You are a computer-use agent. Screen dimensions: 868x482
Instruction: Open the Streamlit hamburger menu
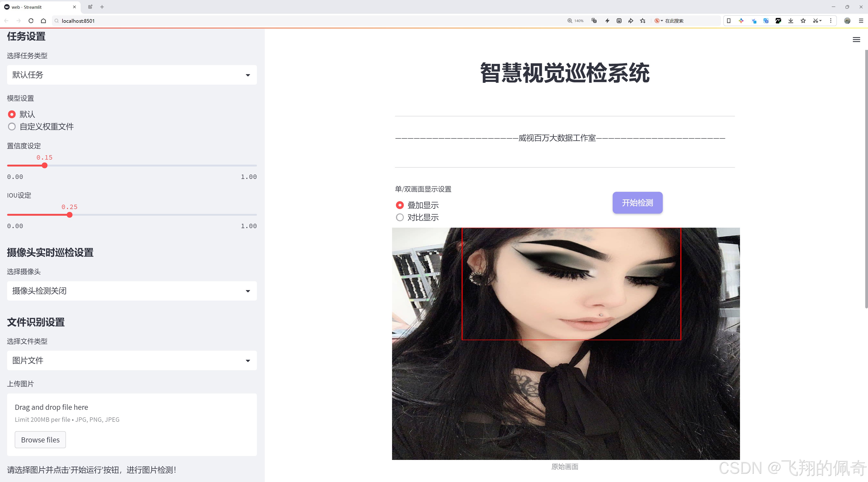coord(856,40)
